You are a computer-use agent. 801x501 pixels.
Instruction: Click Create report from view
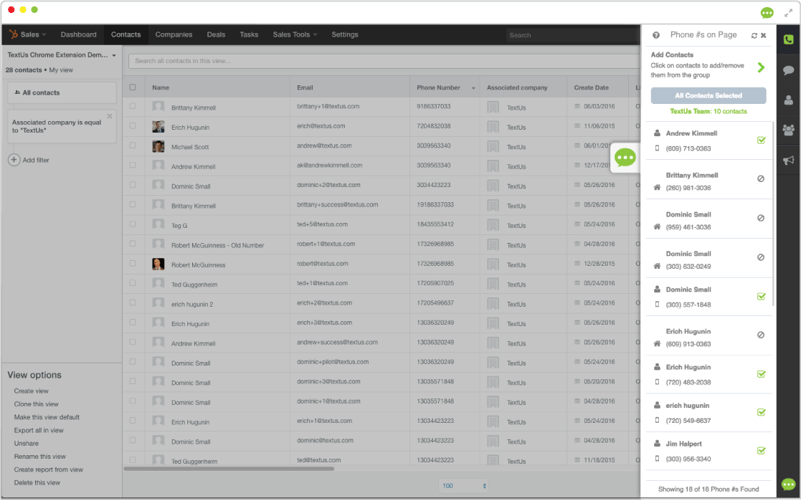[x=49, y=469]
